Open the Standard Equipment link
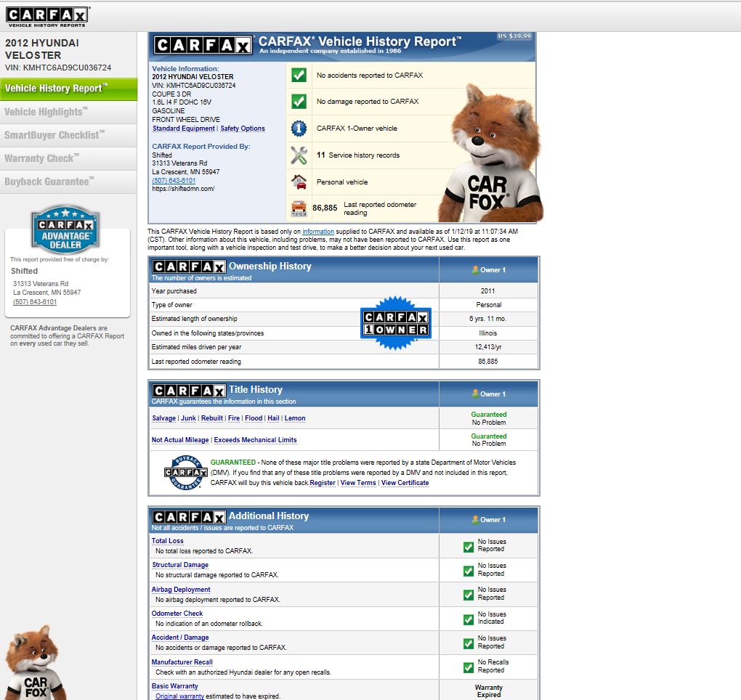Viewport: 741px width, 700px height. click(183, 129)
